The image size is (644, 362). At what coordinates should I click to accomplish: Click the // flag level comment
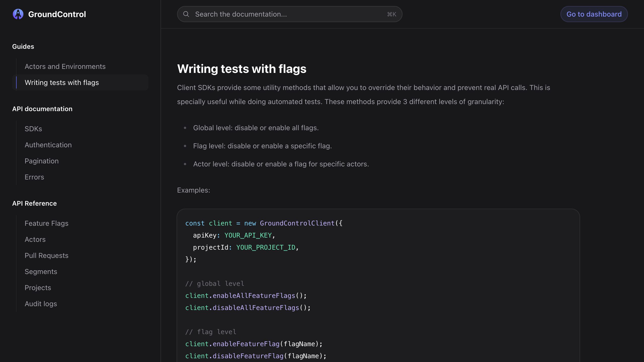211,332
